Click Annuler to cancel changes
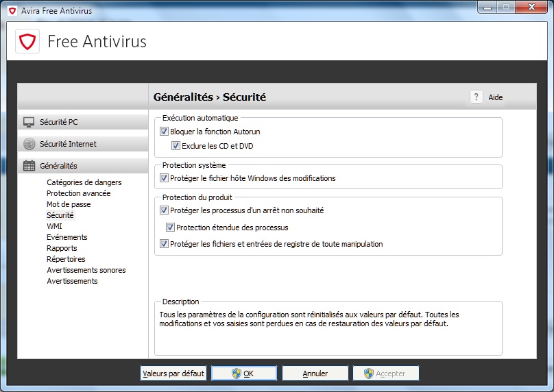Viewport: 554px width, 392px height. tap(315, 373)
